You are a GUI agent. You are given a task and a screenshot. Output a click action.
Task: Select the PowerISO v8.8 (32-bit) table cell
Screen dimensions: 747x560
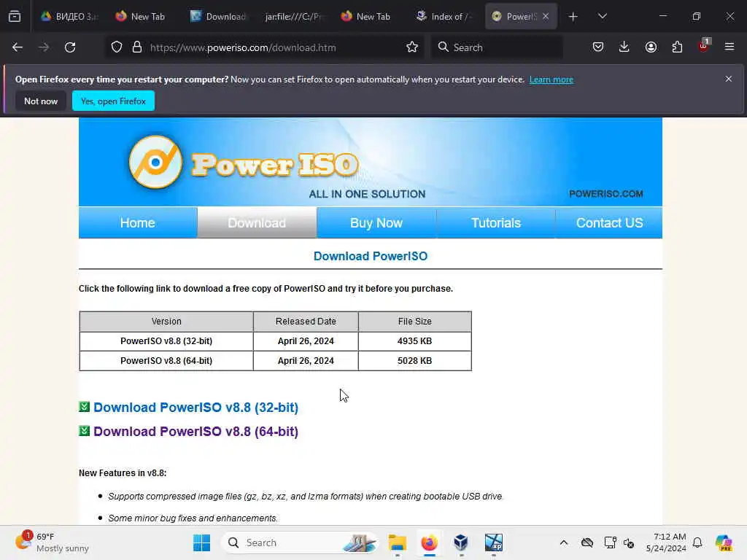pyautogui.click(x=166, y=341)
